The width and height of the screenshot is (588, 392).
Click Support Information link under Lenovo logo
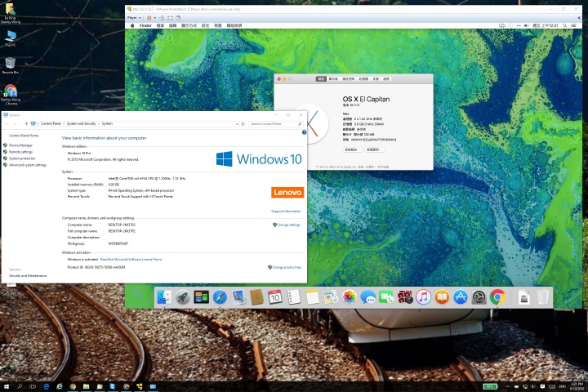pos(286,212)
